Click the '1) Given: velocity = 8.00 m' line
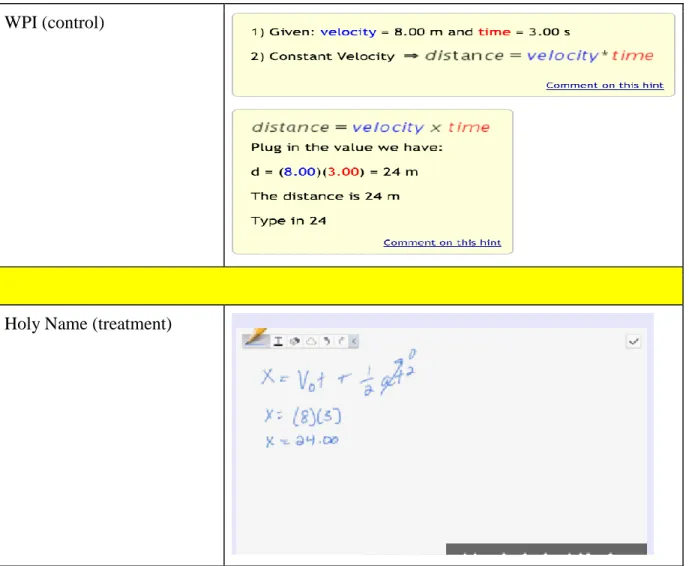689x566 pixels. (x=410, y=32)
